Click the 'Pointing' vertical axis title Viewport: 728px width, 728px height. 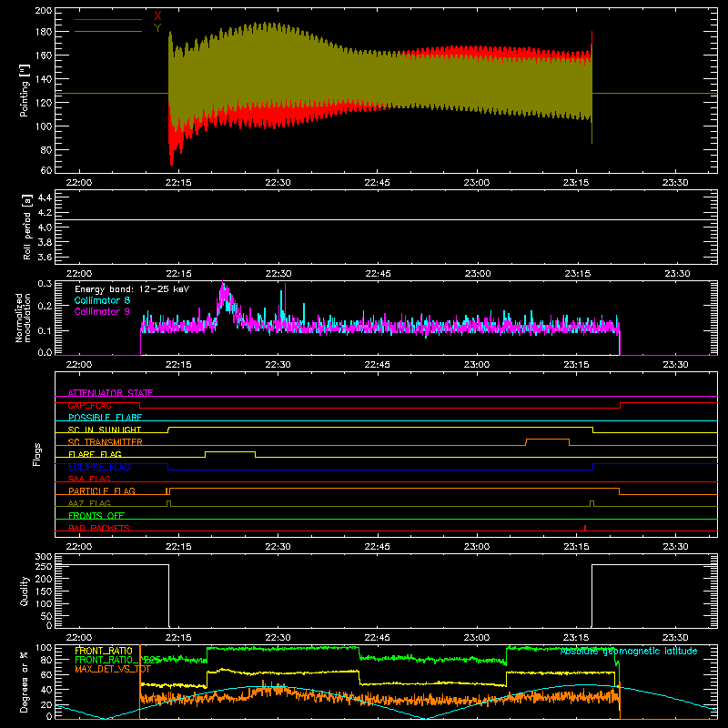pyautogui.click(x=25, y=91)
